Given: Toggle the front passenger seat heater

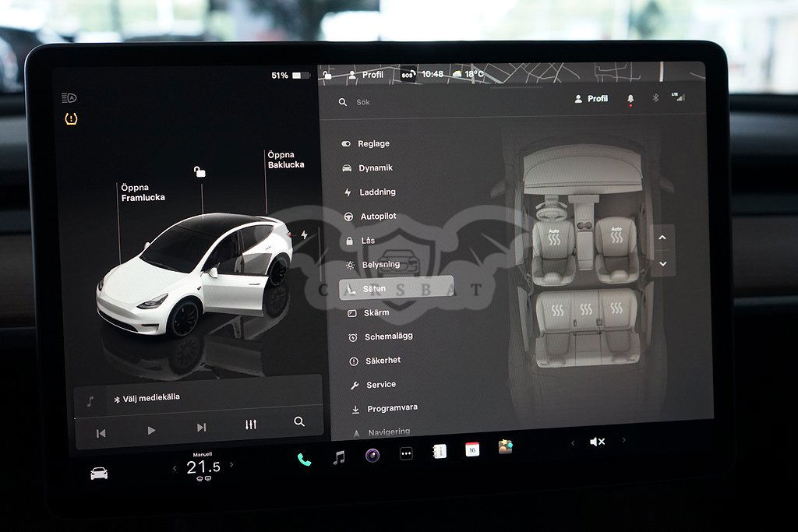Looking at the screenshot, I should click(616, 235).
